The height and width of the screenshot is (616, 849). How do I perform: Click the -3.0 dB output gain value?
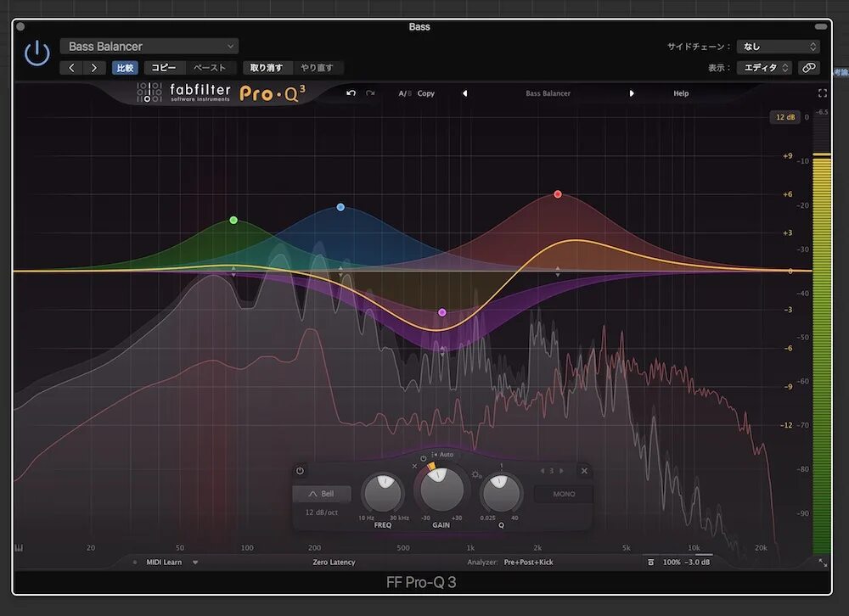697,562
